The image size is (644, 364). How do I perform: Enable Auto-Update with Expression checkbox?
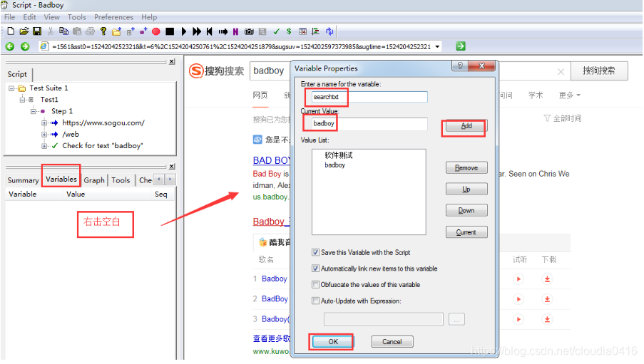pos(315,301)
